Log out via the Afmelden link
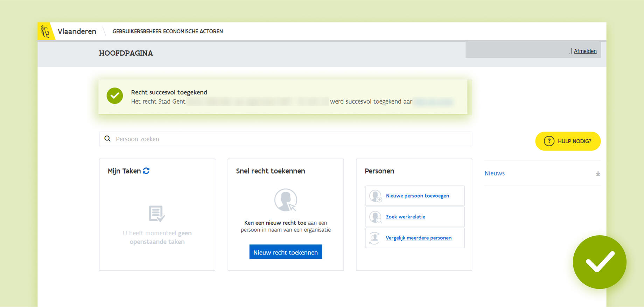Viewport: 644px width, 307px height. click(x=585, y=51)
